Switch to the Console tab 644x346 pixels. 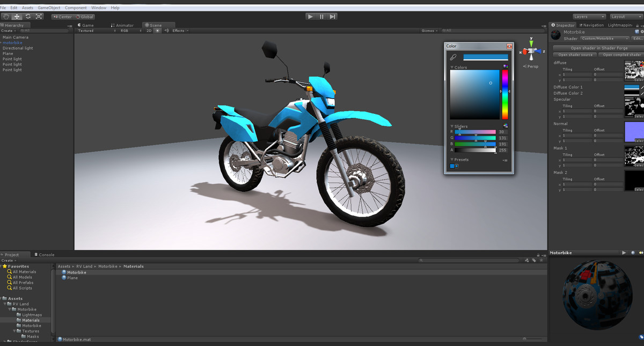pos(47,255)
